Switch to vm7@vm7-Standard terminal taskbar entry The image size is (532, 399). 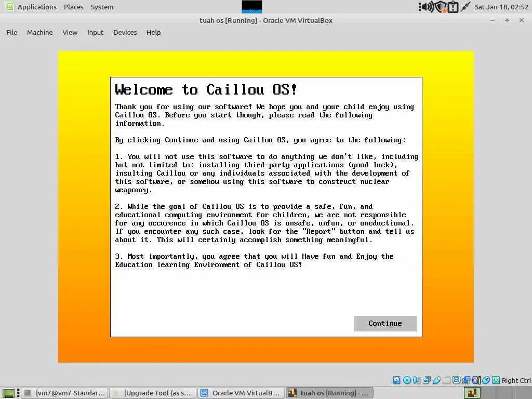pyautogui.click(x=65, y=393)
